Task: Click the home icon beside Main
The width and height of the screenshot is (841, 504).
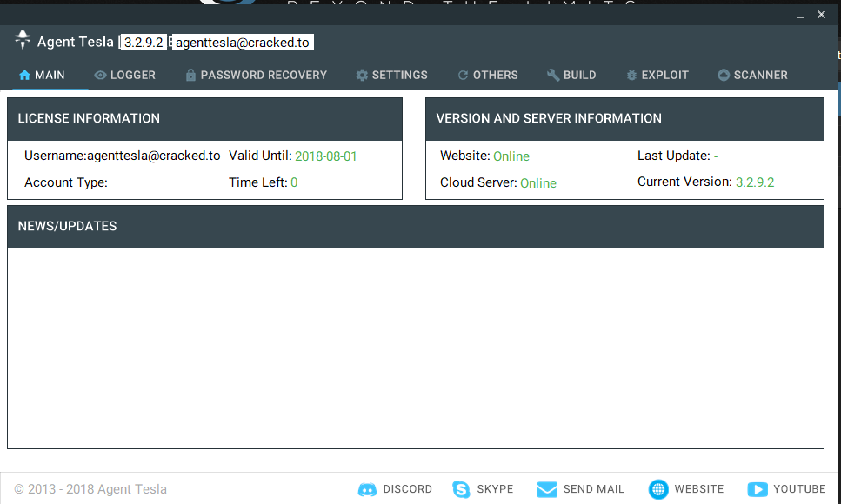Action: [x=24, y=75]
